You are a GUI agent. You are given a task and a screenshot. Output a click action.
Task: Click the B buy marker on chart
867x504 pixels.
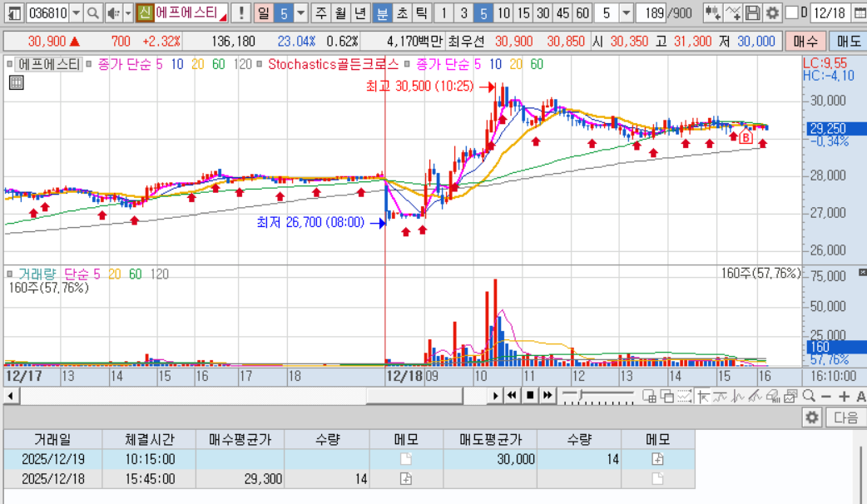pos(746,137)
